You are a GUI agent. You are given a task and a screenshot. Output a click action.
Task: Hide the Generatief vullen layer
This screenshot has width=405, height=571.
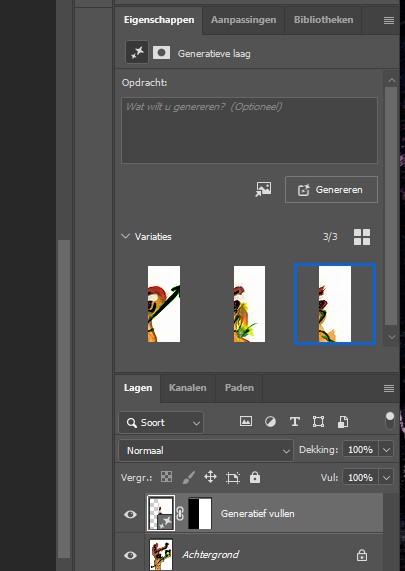point(130,514)
